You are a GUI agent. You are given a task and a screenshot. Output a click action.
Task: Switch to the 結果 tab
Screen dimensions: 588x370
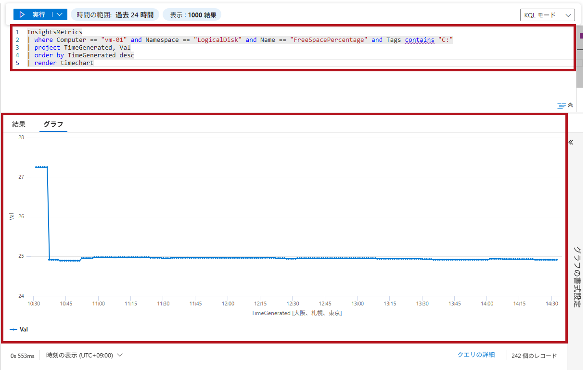point(19,124)
